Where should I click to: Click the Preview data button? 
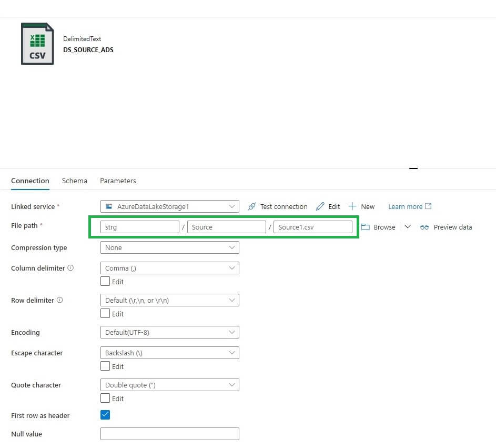[x=446, y=227]
